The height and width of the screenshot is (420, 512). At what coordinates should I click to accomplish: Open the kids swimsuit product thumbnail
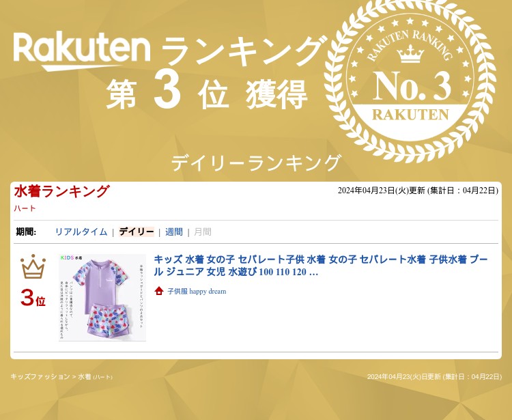coord(102,298)
